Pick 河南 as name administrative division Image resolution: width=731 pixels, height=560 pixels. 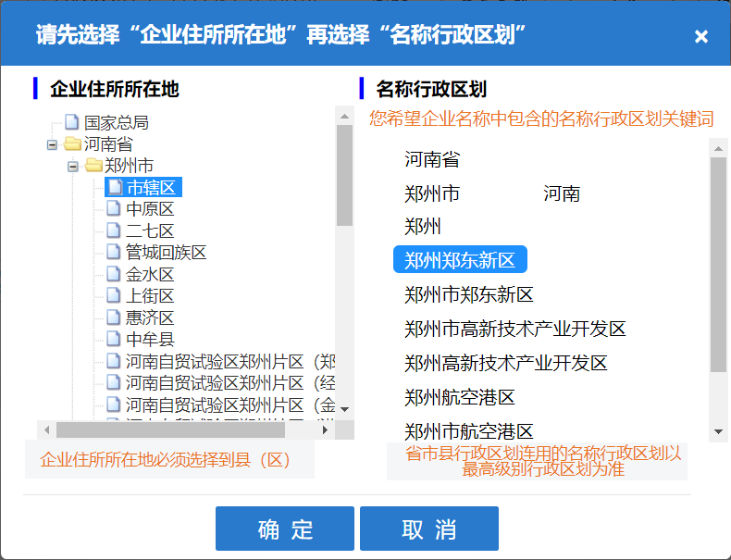[x=562, y=193]
